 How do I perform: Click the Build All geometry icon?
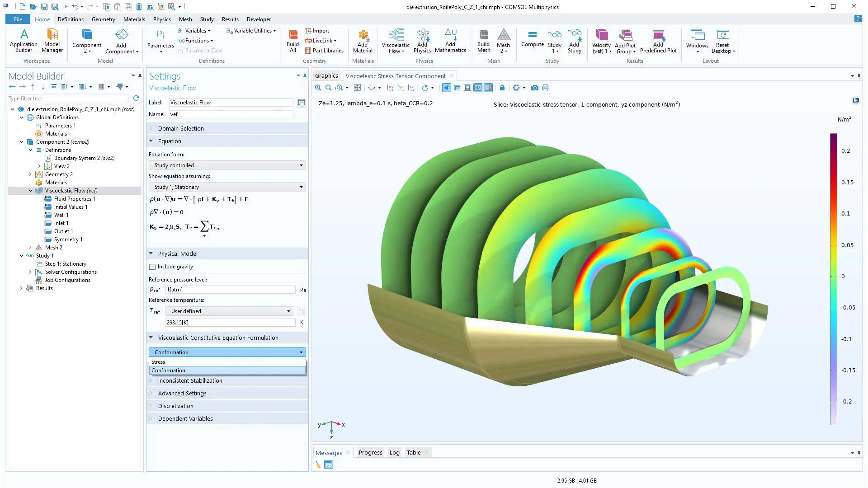pos(292,41)
